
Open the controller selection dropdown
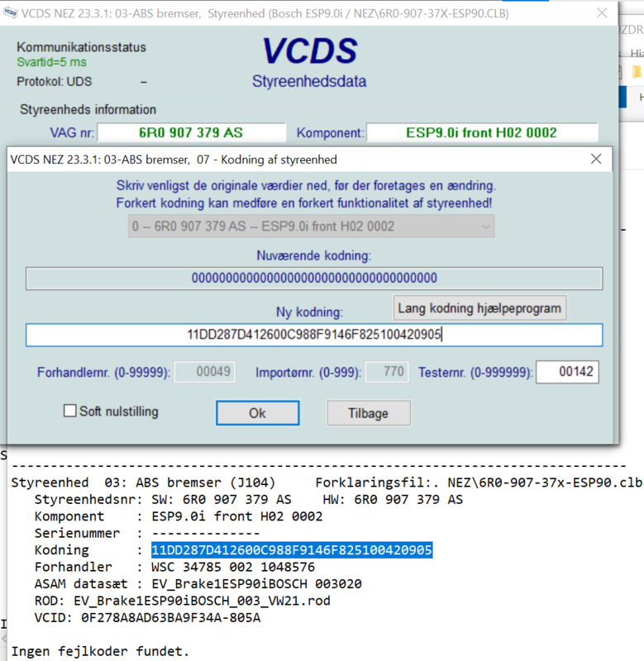pos(311,226)
